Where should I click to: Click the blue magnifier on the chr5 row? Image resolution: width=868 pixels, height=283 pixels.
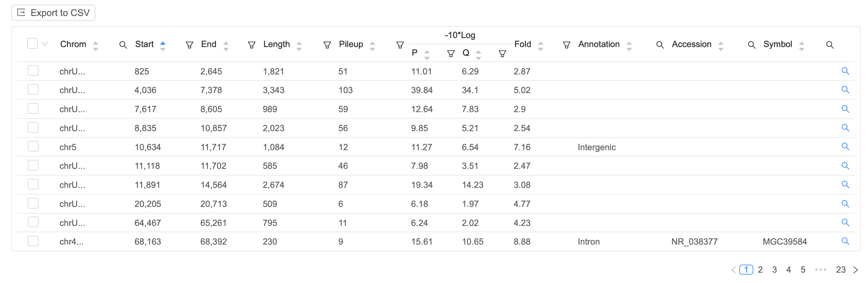click(845, 147)
